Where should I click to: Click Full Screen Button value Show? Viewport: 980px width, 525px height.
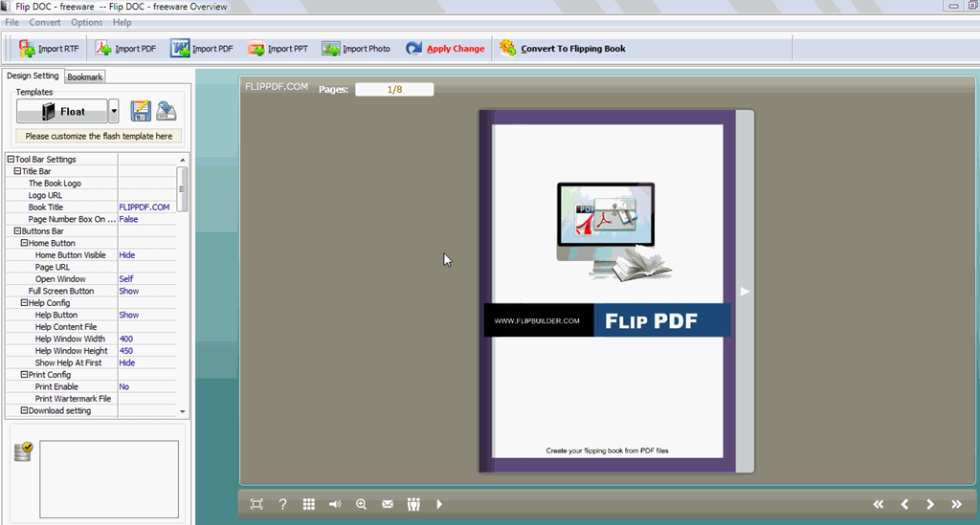coord(129,291)
